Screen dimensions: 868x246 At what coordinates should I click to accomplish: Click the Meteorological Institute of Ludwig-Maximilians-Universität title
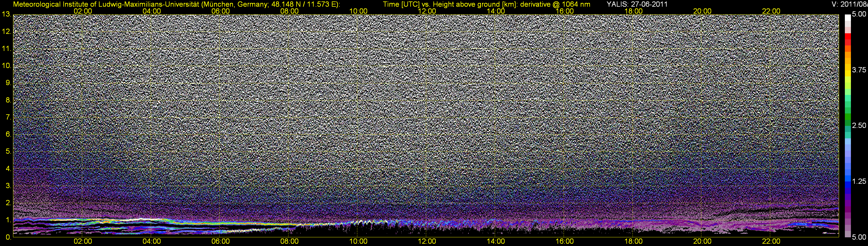(176, 4)
